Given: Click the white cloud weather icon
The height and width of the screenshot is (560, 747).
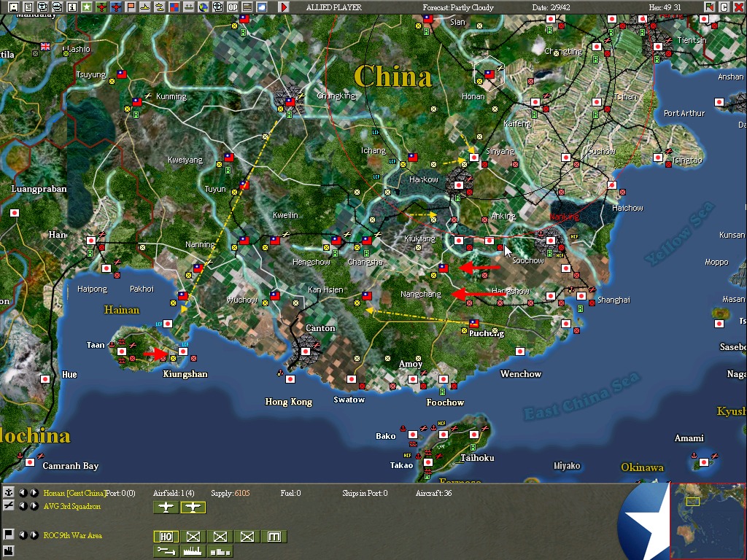Looking at the screenshot, I should click(x=262, y=7).
